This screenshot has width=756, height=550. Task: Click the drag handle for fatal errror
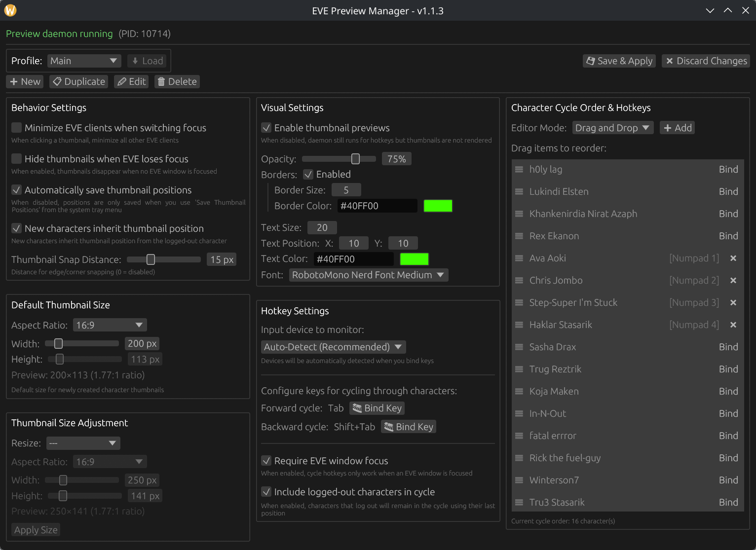point(519,436)
